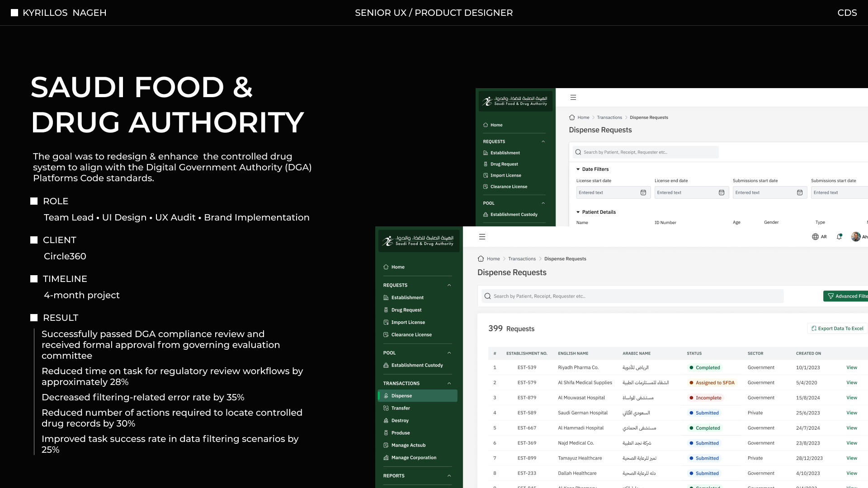Click the Home house icon in the lower sidebar
This screenshot has width=868, height=488.
(x=386, y=267)
